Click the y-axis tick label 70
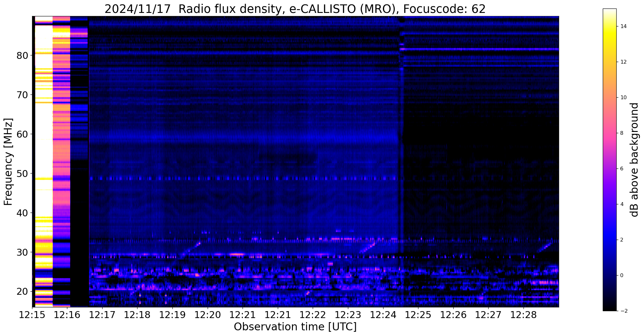 point(22,95)
